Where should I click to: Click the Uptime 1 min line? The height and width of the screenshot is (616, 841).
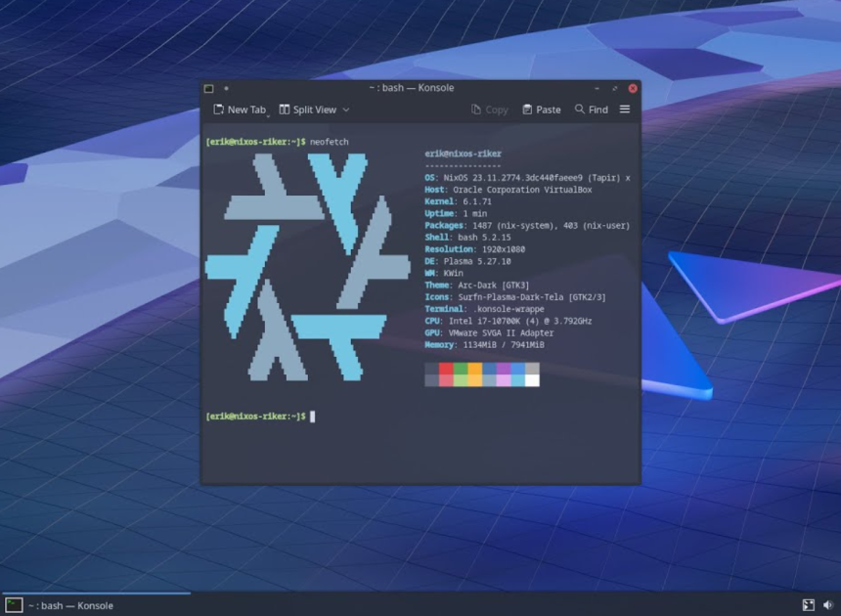[x=456, y=213]
